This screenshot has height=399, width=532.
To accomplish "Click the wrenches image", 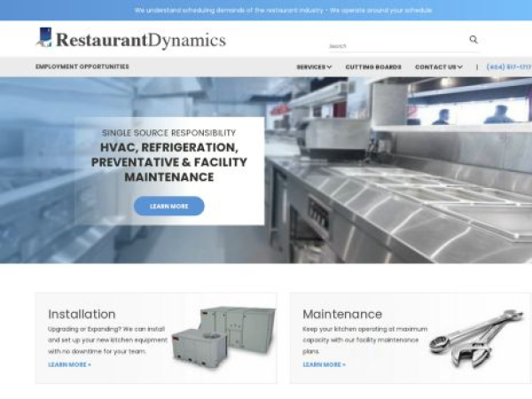I will coord(477,337).
